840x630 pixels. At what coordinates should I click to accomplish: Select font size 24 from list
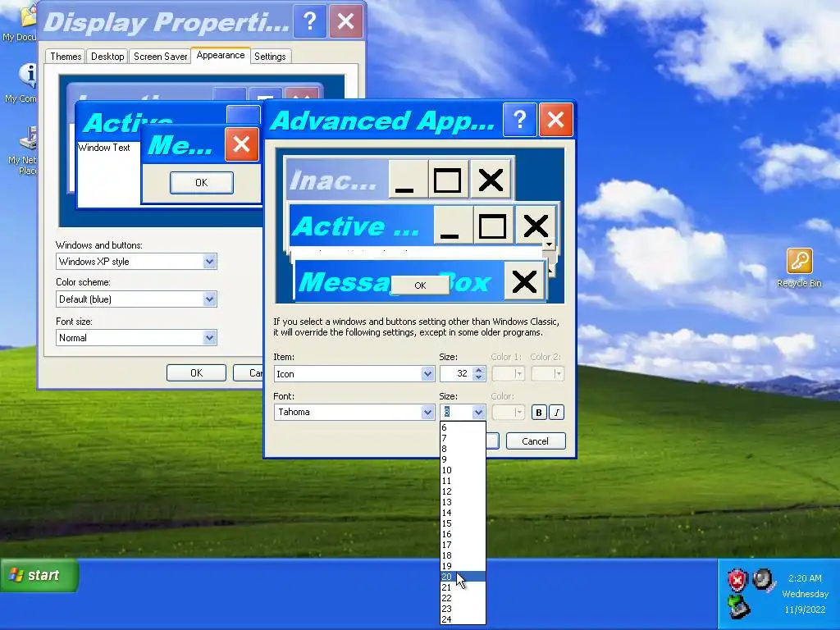[x=463, y=619]
